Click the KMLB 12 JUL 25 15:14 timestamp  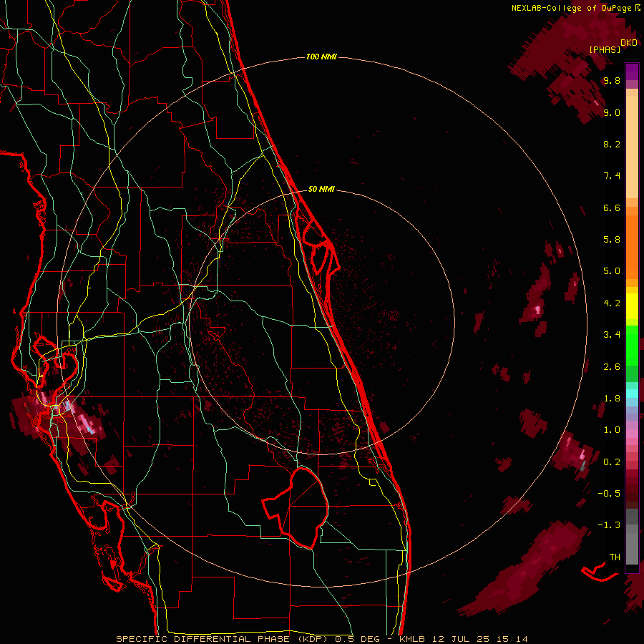(464, 639)
